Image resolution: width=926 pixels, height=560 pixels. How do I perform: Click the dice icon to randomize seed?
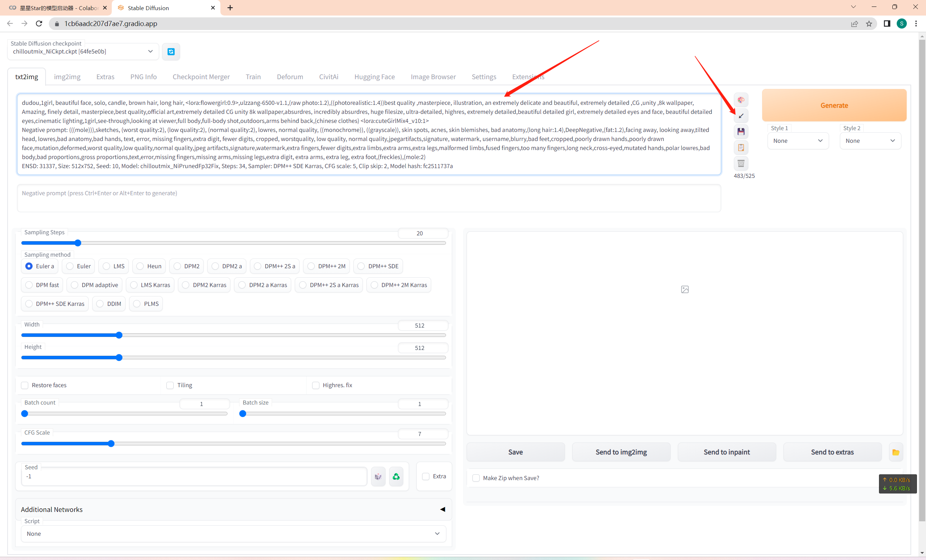point(378,476)
